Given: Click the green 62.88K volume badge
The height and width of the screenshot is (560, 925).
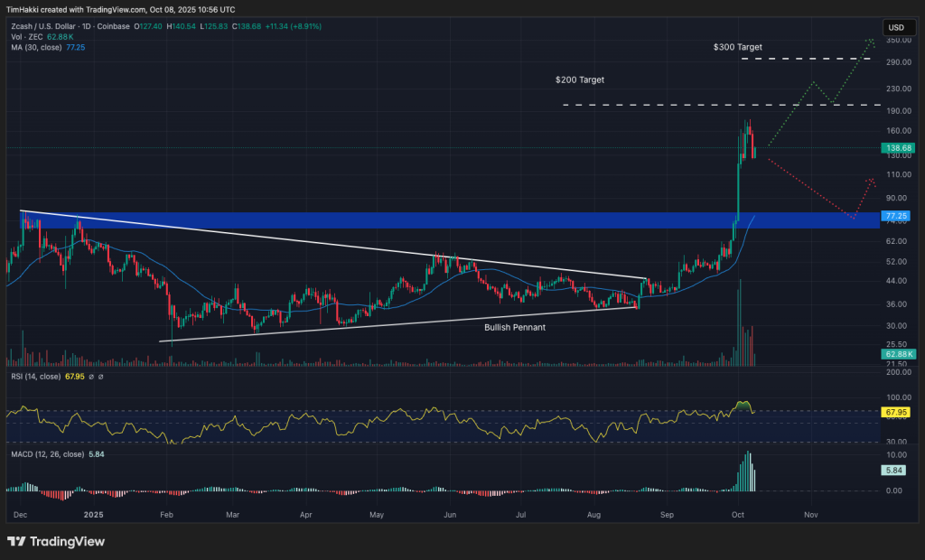Looking at the screenshot, I should tap(897, 354).
